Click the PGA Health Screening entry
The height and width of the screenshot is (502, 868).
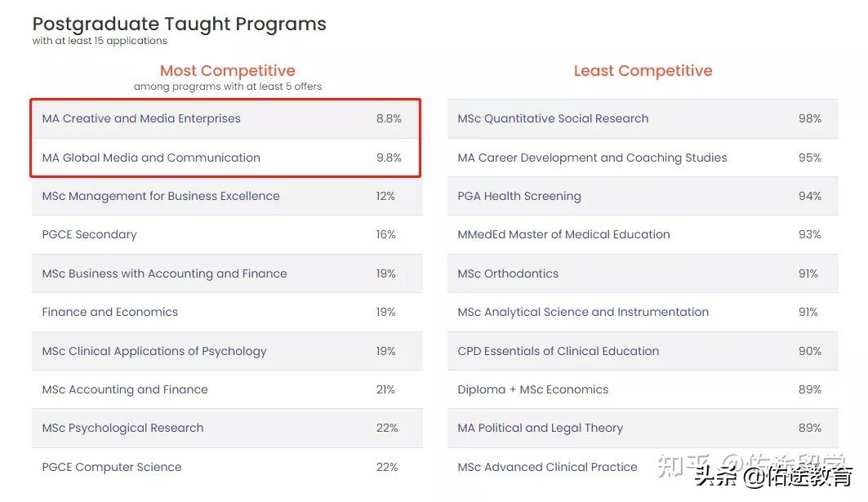tap(519, 196)
